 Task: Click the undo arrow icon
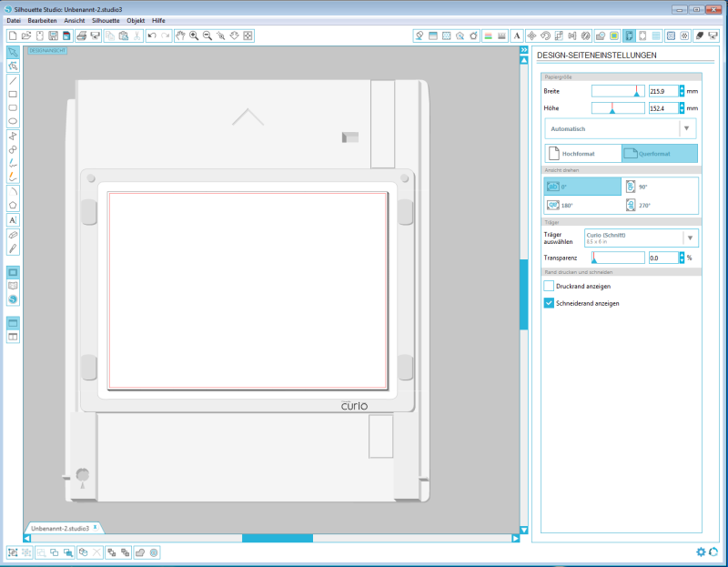click(152, 35)
